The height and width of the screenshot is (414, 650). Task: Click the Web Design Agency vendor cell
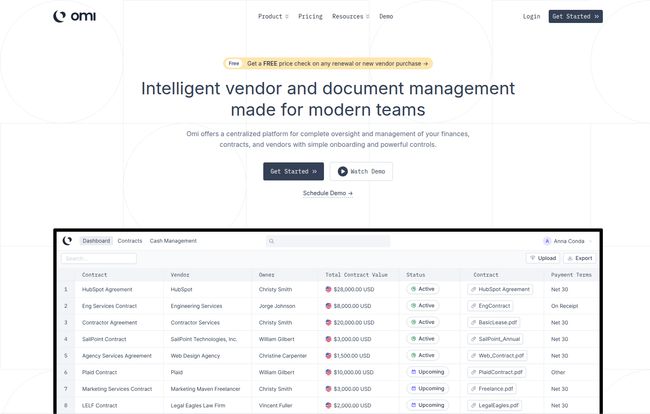tap(195, 356)
